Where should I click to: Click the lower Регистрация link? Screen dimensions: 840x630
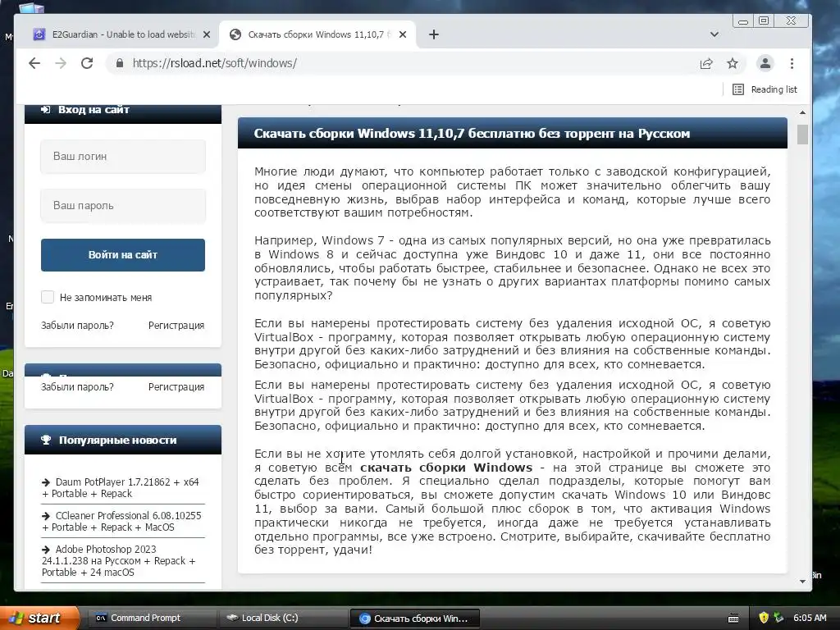click(x=176, y=387)
